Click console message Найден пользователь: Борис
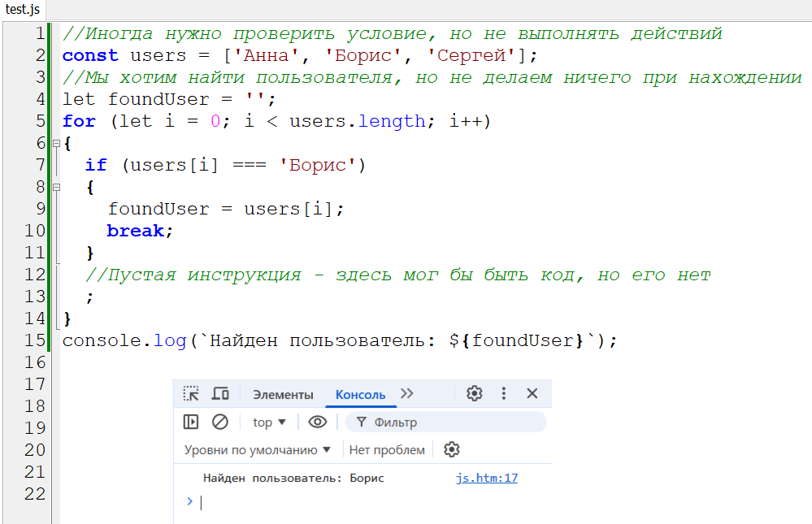Screen dimensions: 812x524 (293, 478)
